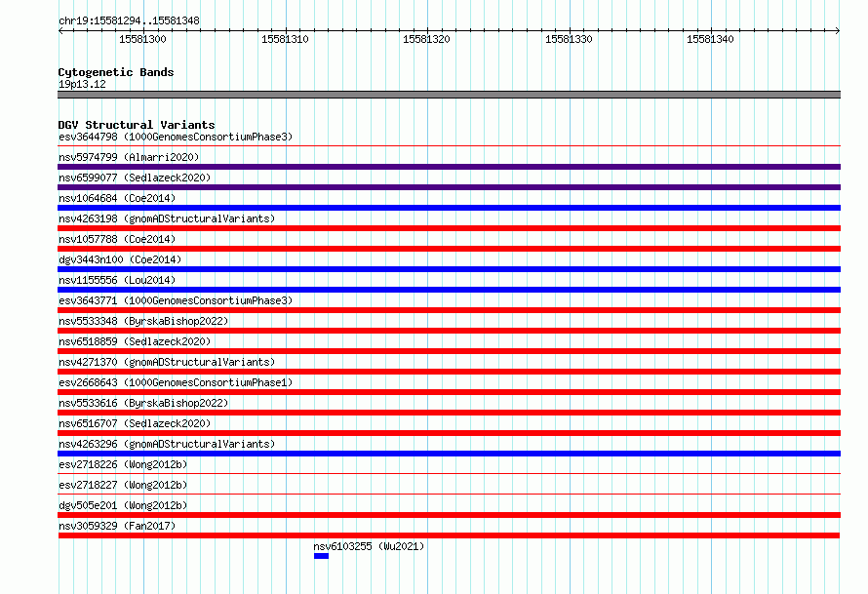Select the nsv5974799 (Almarri2020) variant label

129,157
